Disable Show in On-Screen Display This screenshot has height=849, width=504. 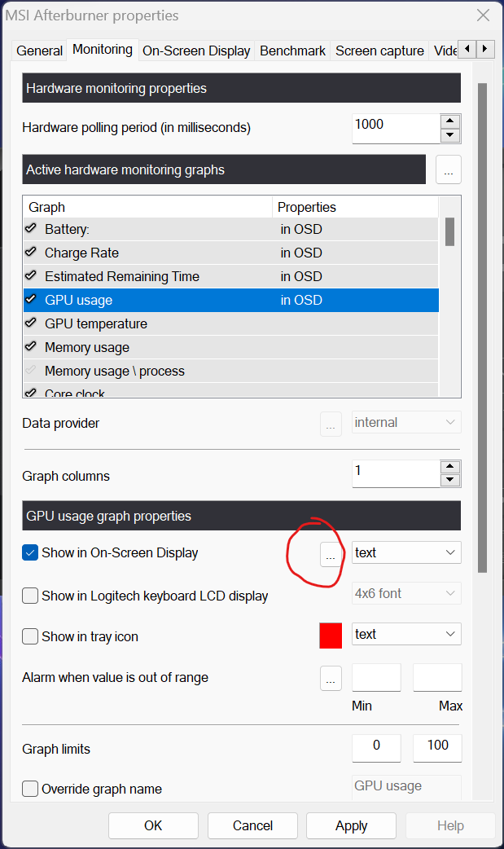[x=29, y=552]
